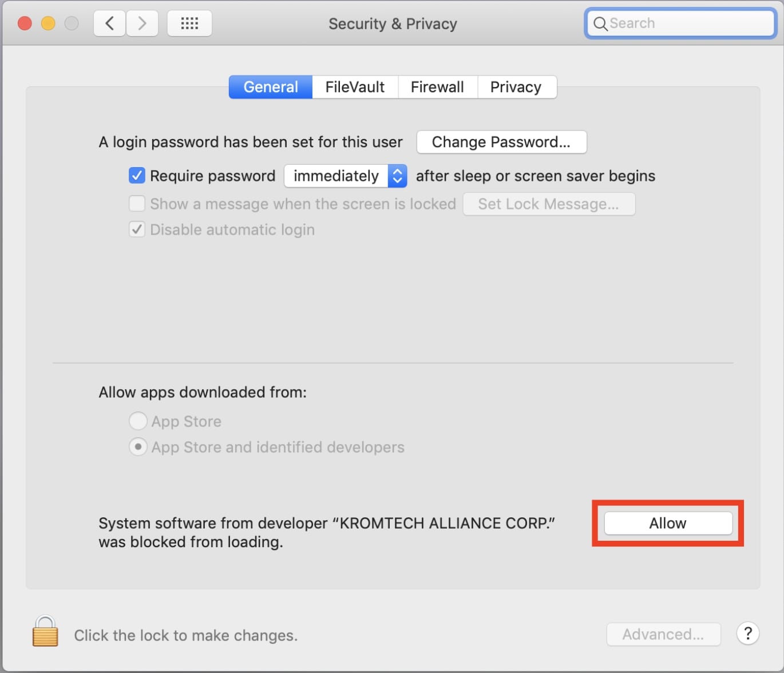Switch to the Firewall tab

click(437, 87)
